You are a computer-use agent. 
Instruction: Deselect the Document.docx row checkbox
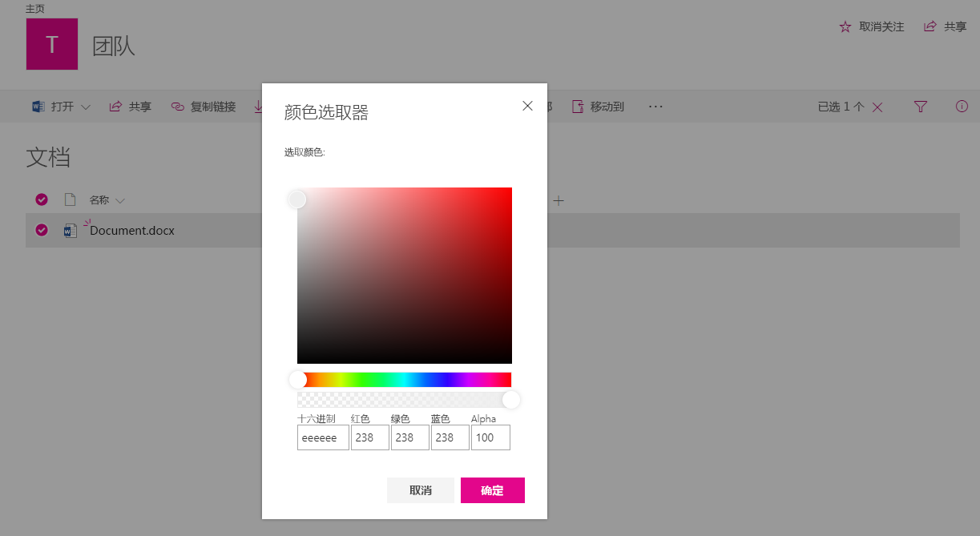tap(41, 230)
